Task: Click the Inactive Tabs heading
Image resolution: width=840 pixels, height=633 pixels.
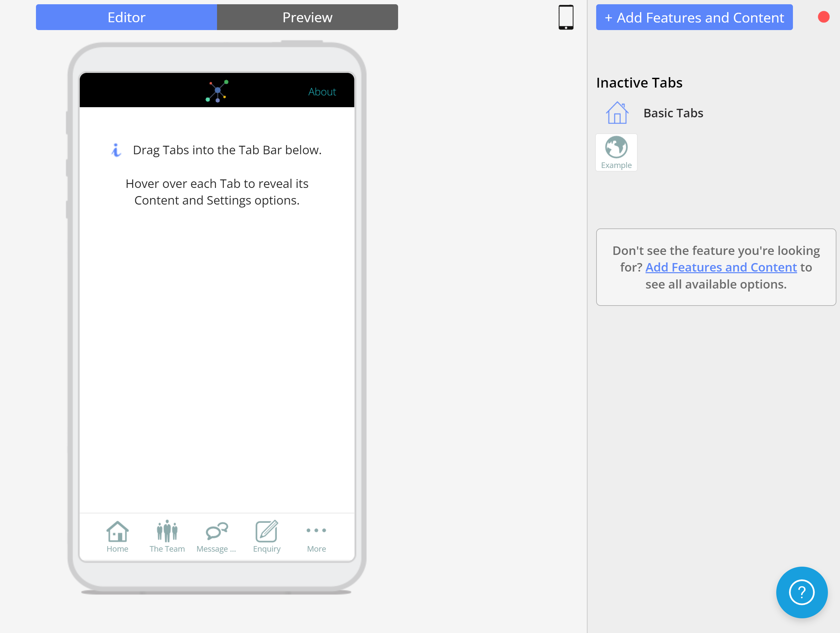Action: [x=639, y=83]
